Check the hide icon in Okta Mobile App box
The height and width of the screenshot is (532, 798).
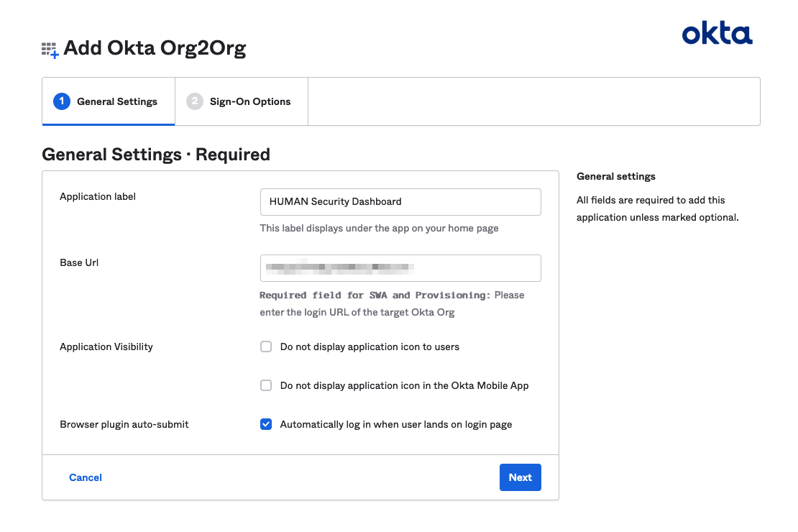266,385
